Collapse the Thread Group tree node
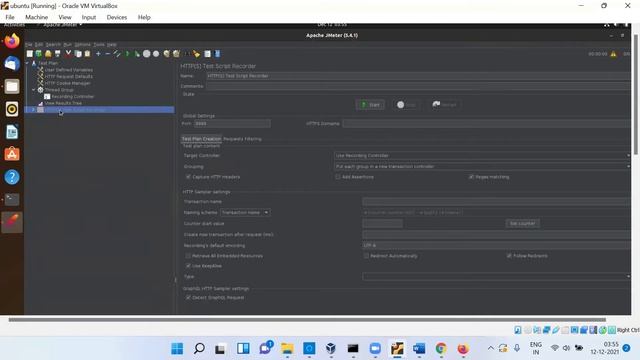Viewport: 640px width, 360px height. 34,90
